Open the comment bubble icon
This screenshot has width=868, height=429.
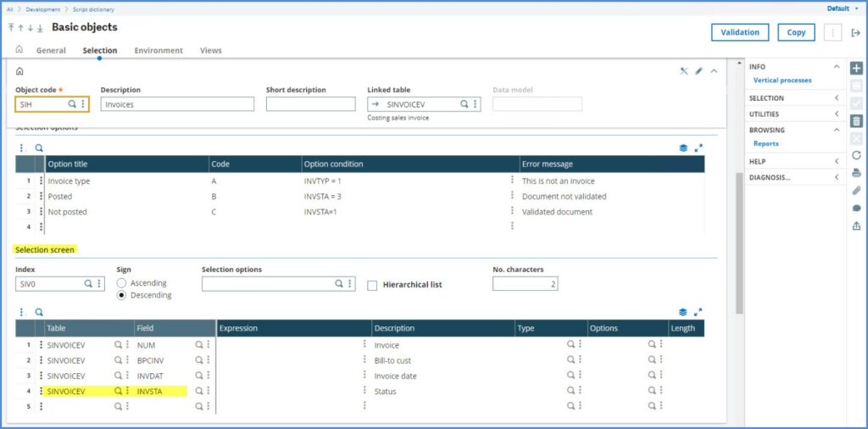point(856,209)
